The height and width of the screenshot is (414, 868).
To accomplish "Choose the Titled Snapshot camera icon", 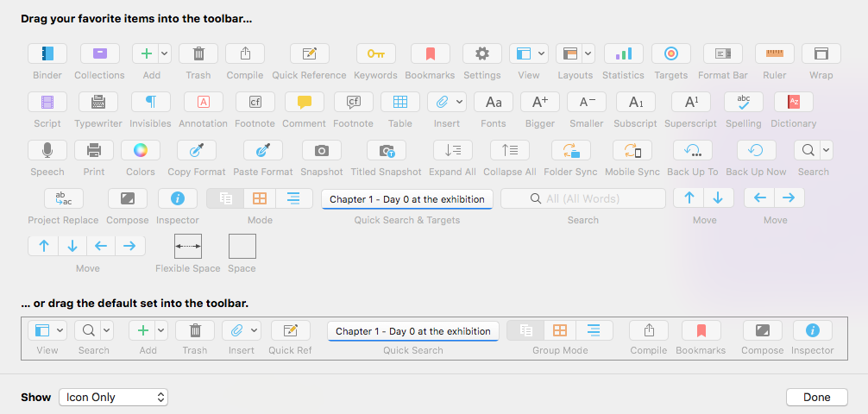I will [387, 150].
